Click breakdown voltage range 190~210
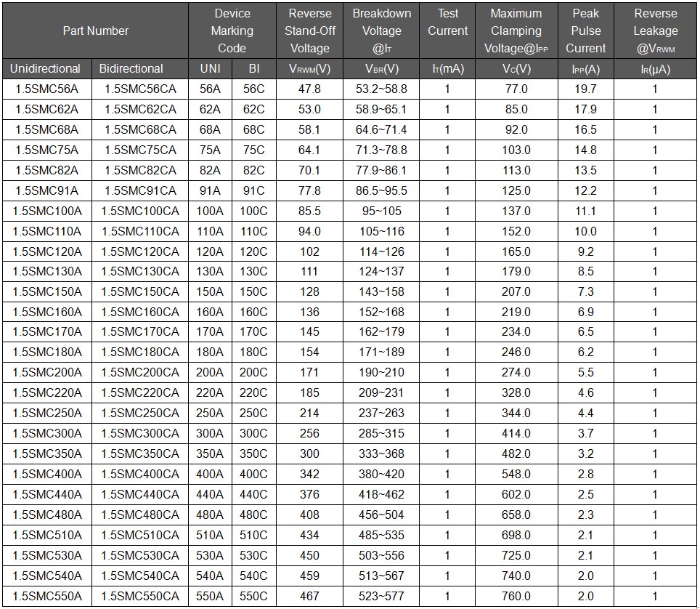 pyautogui.click(x=381, y=373)
